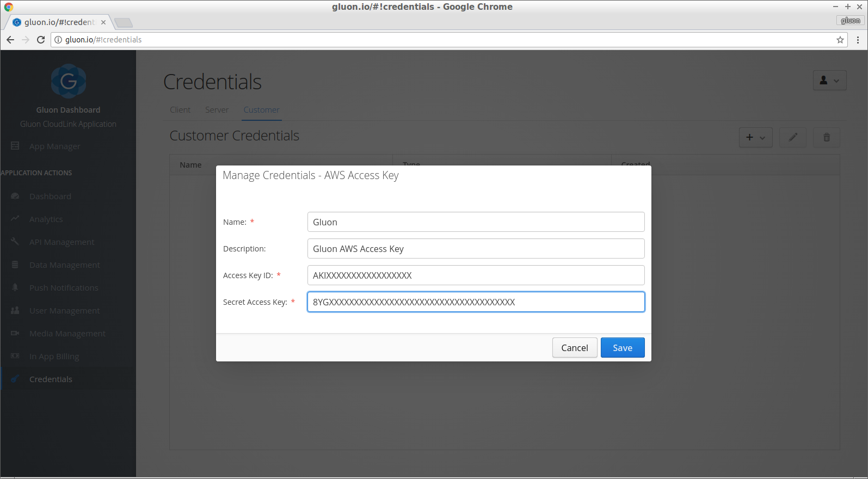Go forward using the browser forward arrow
The width and height of the screenshot is (868, 479).
click(26, 40)
